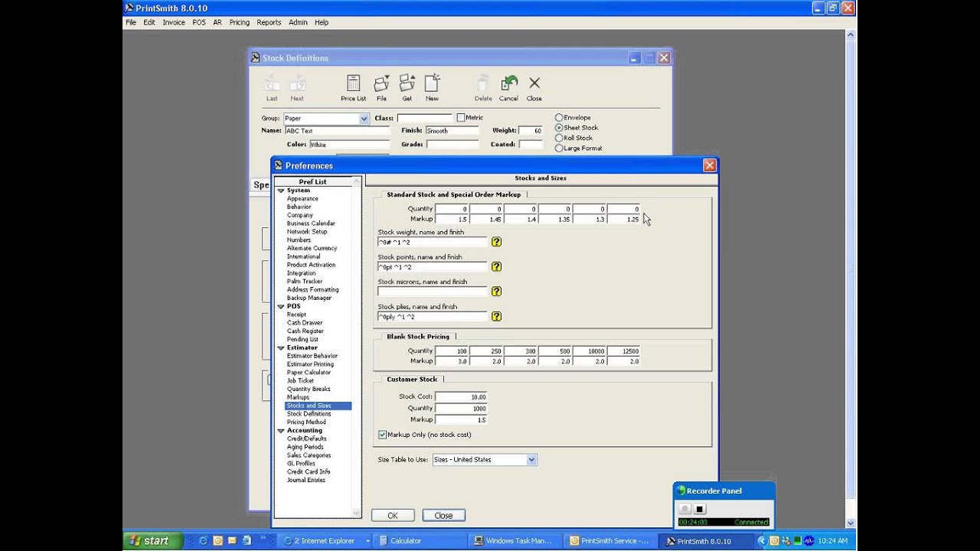Click the Stock microns format field

pos(432,292)
